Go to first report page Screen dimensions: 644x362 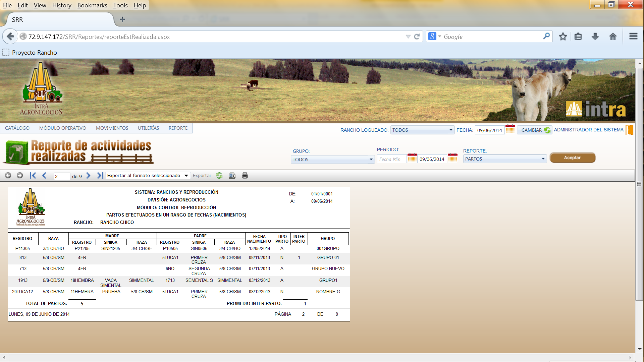pos(33,176)
